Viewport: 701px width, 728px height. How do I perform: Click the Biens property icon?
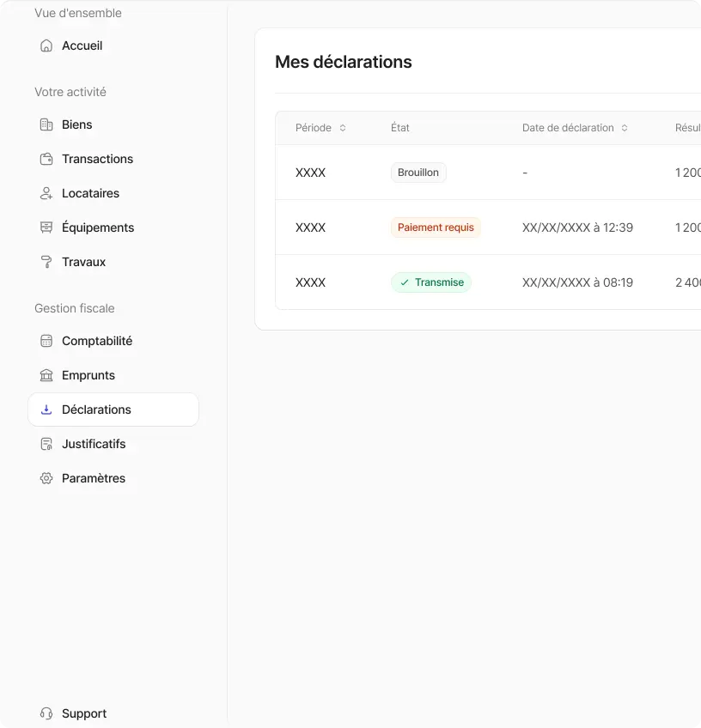46,124
